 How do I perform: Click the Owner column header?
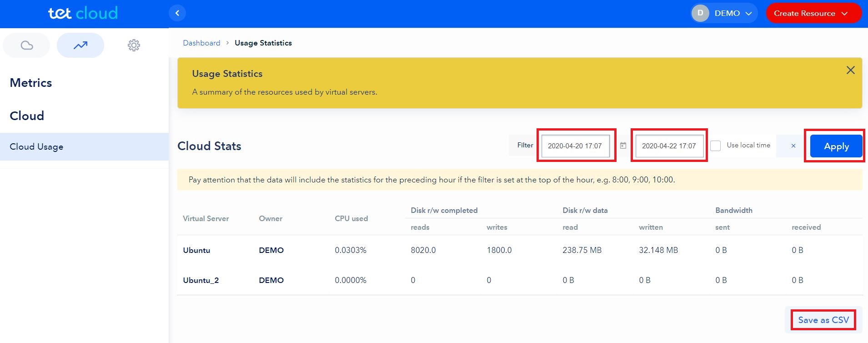[x=271, y=218]
